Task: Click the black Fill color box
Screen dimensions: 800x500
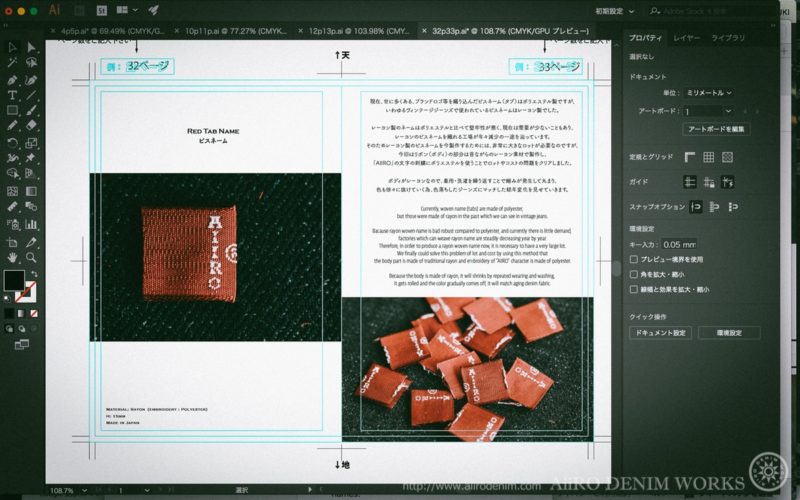Action: click(14, 280)
